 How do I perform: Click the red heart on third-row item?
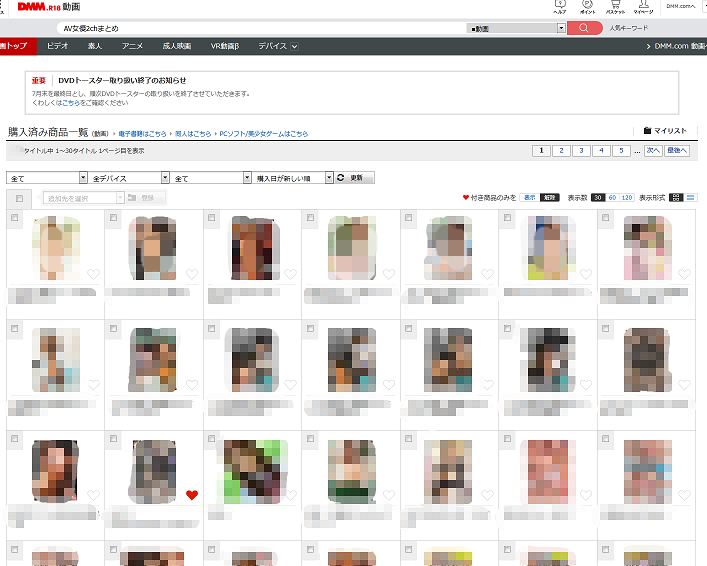coord(192,495)
